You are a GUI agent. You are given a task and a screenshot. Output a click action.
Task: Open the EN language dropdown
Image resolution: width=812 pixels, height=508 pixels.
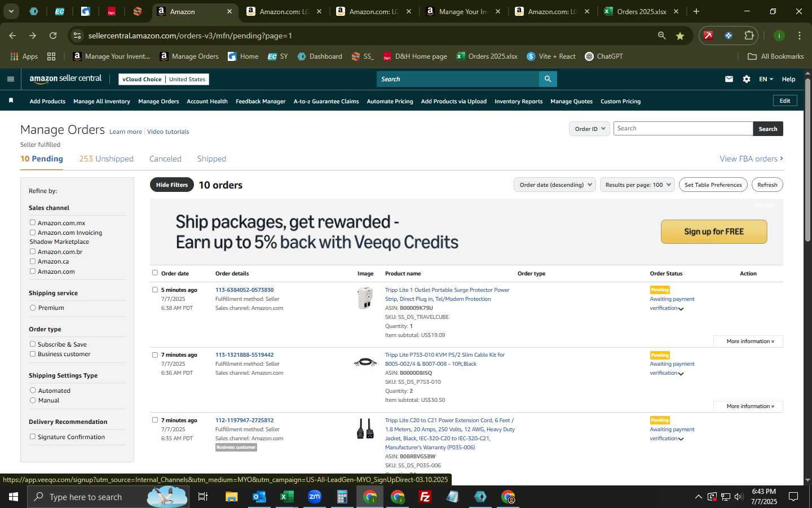(x=766, y=79)
